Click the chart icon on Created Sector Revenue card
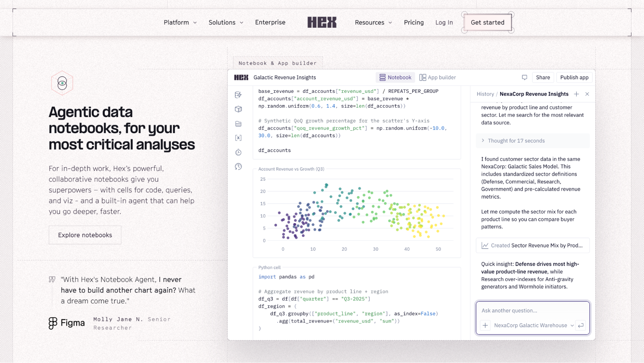Viewport: 644px width, 363px height. tap(485, 246)
